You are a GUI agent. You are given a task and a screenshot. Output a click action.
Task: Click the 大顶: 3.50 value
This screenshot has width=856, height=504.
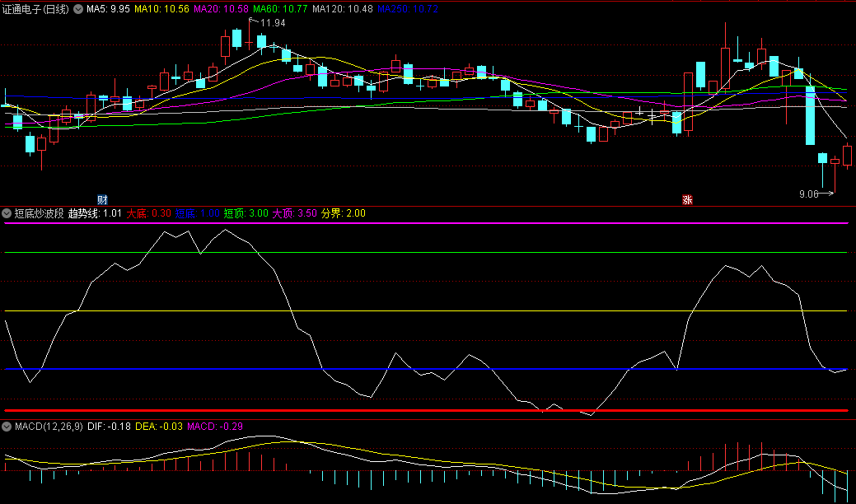pyautogui.click(x=295, y=213)
